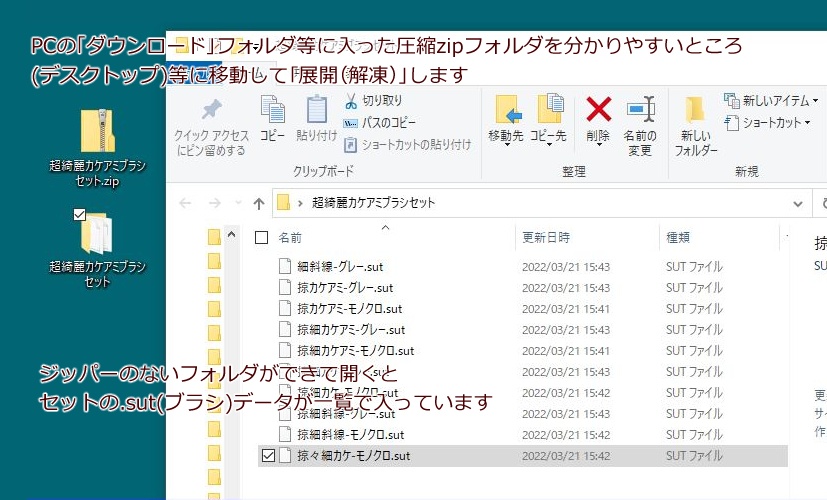This screenshot has width=827, height=500.
Task: Open the Shortcut (ショートカット) dropdown
Action: (x=768, y=123)
